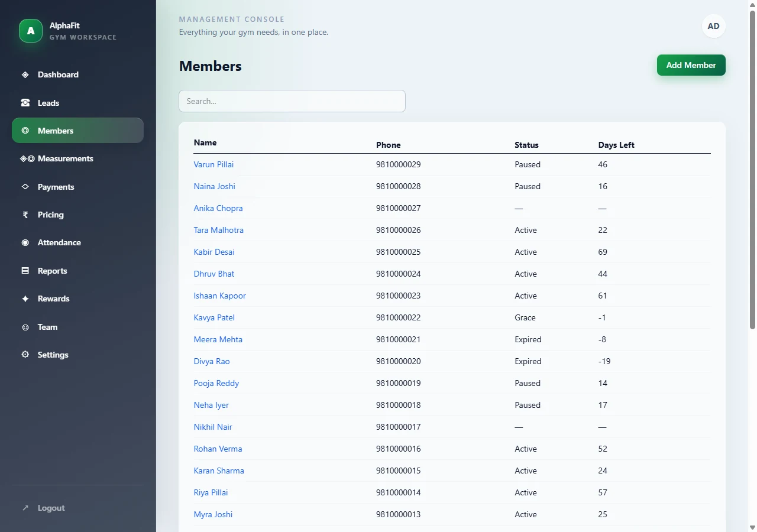Screen dimensions: 757x532
Task: Click the Days Left column header
Action: [616, 145]
